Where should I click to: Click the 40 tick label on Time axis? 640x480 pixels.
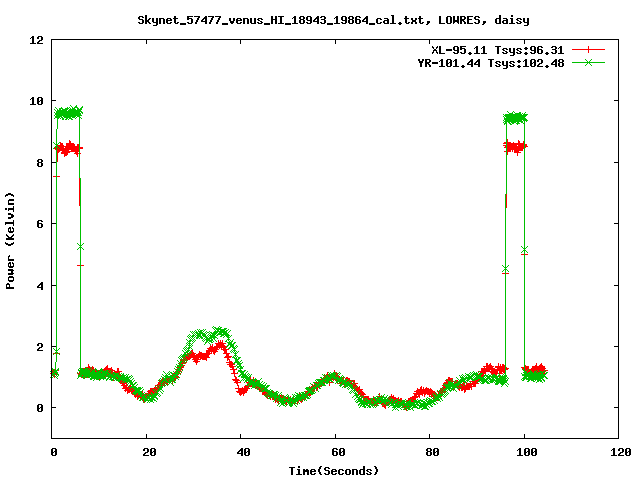244,452
